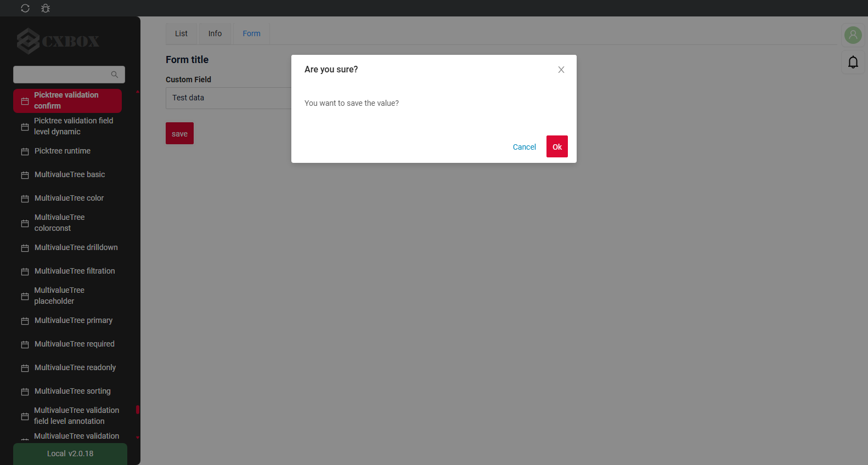Image resolution: width=868 pixels, height=465 pixels.
Task: Open MultivalueTree colorconst menu item
Action: pyautogui.click(x=67, y=223)
